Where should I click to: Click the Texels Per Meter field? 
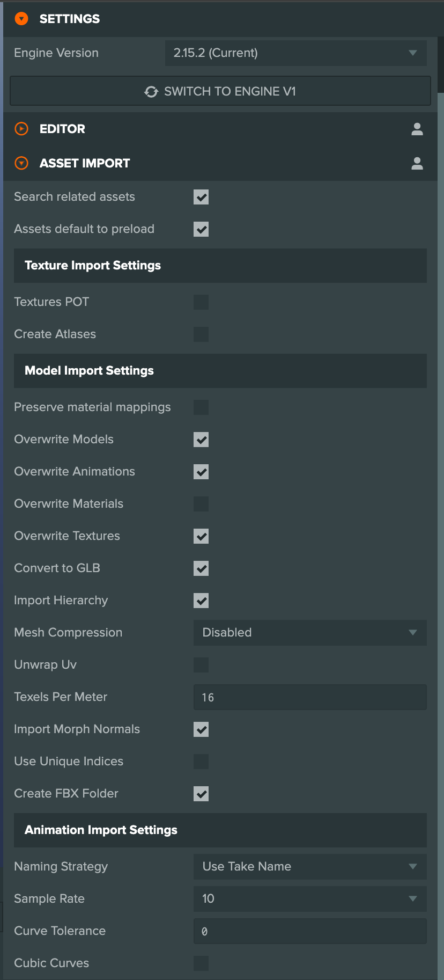coord(309,697)
